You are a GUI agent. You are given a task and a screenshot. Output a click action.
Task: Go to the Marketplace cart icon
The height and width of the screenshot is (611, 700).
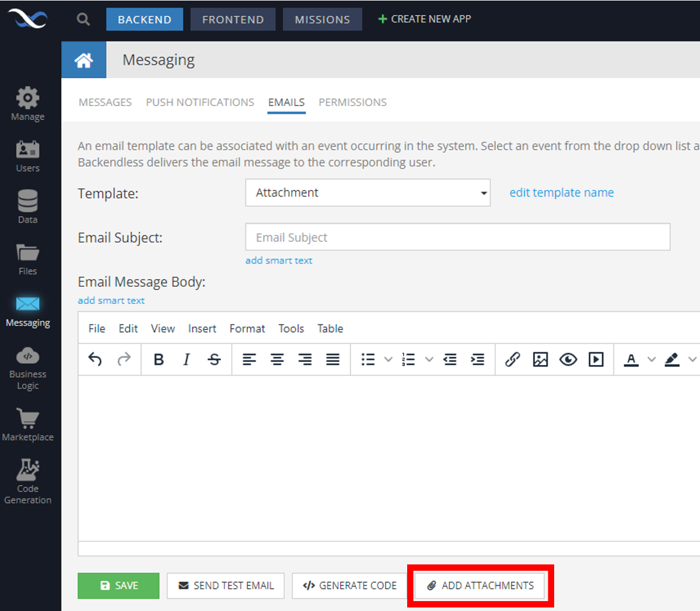[27, 419]
